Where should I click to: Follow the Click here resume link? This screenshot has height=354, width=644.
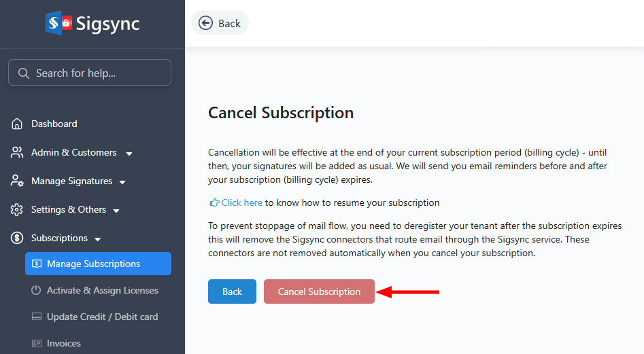241,202
